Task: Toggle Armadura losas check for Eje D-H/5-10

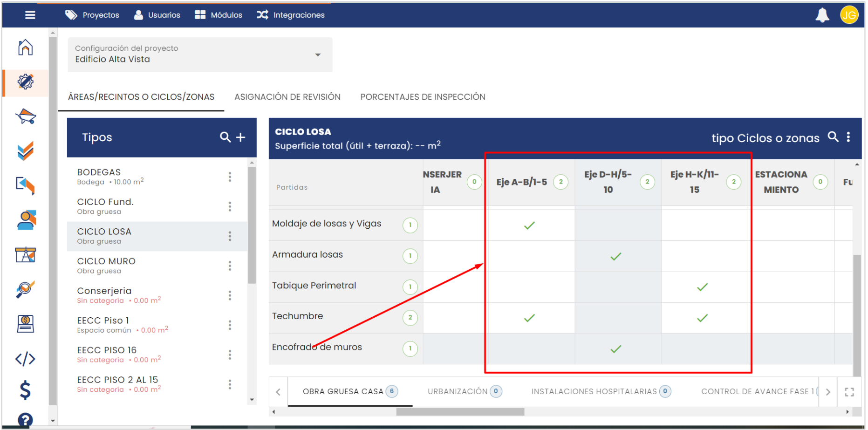Action: point(616,256)
